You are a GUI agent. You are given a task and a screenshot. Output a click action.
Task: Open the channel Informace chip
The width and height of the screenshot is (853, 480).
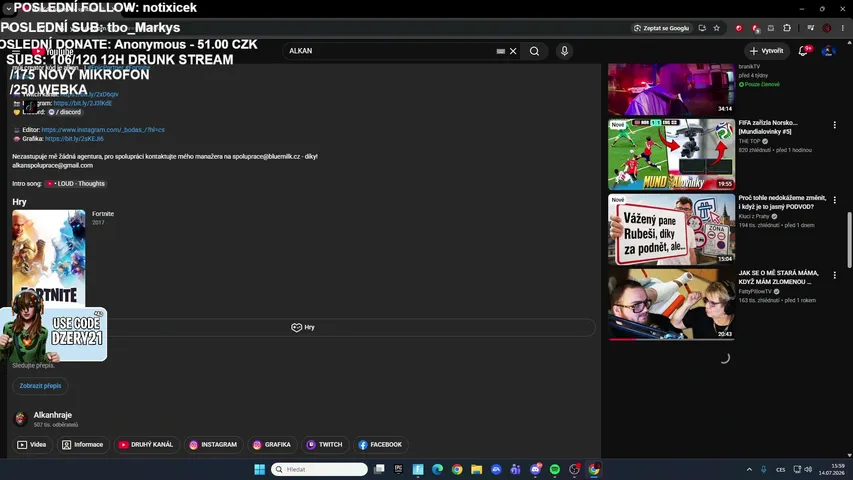[x=82, y=445]
